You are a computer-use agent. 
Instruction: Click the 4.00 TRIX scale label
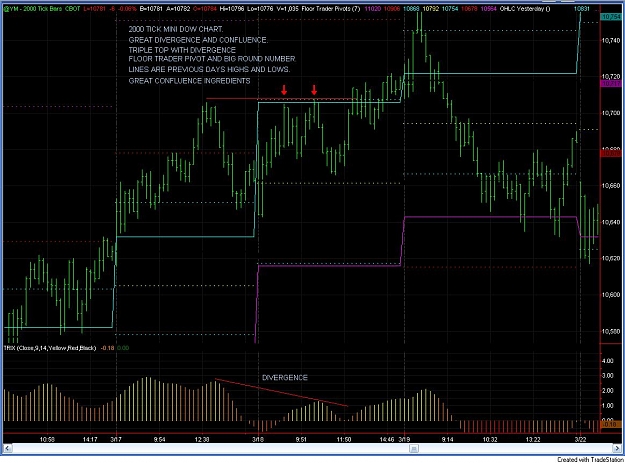[608, 361]
